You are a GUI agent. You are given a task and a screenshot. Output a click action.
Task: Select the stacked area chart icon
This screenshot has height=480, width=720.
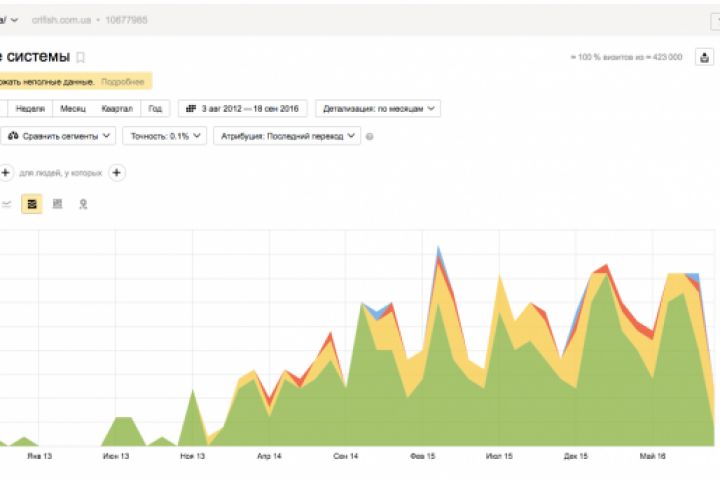[32, 204]
